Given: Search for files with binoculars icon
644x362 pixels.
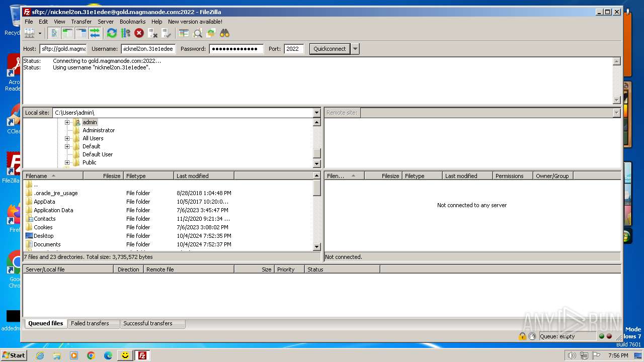Looking at the screenshot, I should 224,33.
